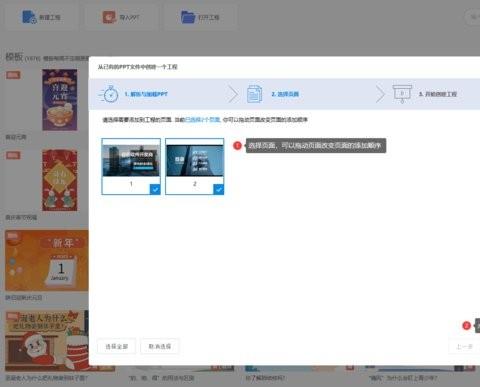
Task: Click the 上一步 previous step button
Action: click(x=465, y=347)
